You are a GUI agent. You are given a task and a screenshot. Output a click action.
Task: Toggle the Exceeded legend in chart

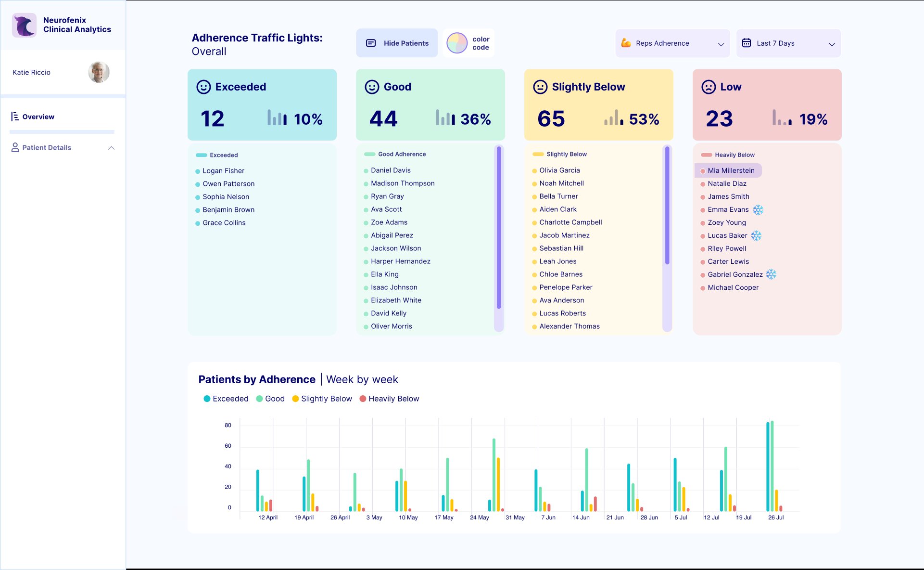[226, 399]
